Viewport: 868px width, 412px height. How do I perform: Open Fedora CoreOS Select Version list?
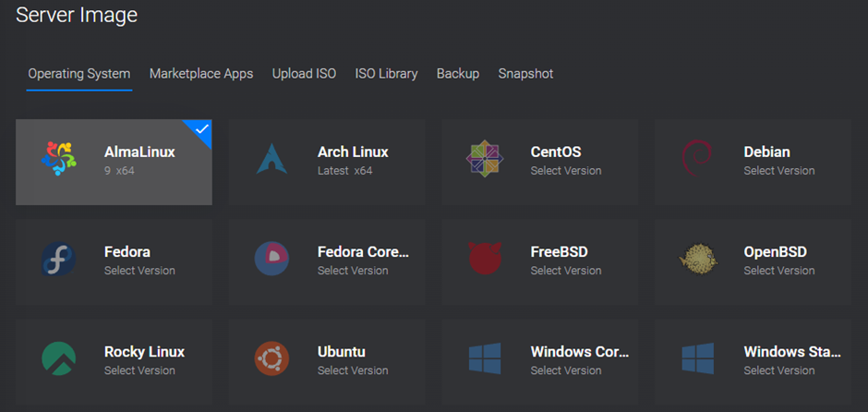[x=353, y=271]
